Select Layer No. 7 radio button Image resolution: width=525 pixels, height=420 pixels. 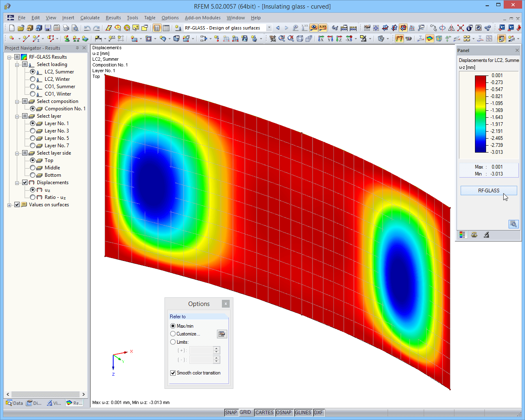pyautogui.click(x=33, y=146)
